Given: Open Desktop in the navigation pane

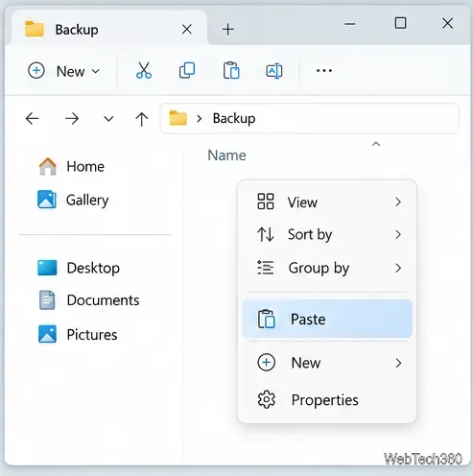Looking at the screenshot, I should pyautogui.click(x=79, y=268).
